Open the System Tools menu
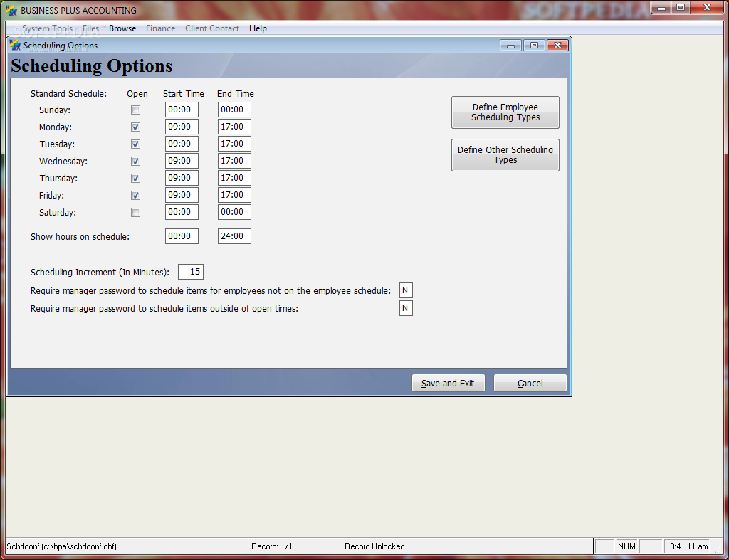The height and width of the screenshot is (560, 729). (48, 28)
